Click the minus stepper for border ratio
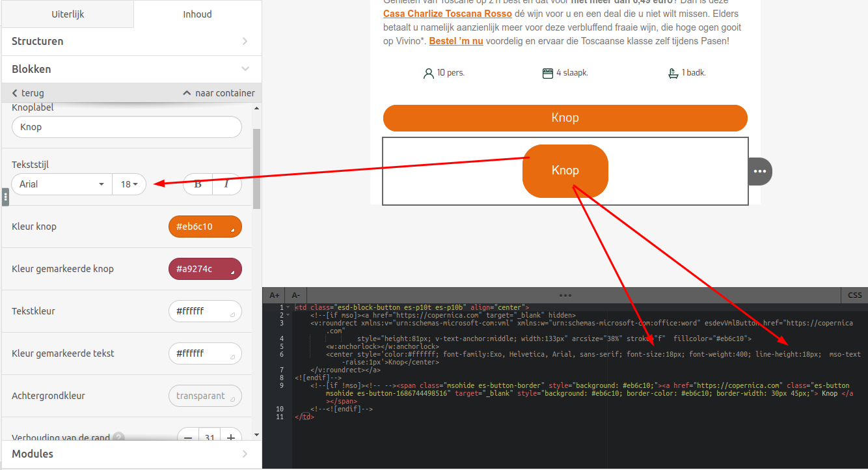 point(188,438)
